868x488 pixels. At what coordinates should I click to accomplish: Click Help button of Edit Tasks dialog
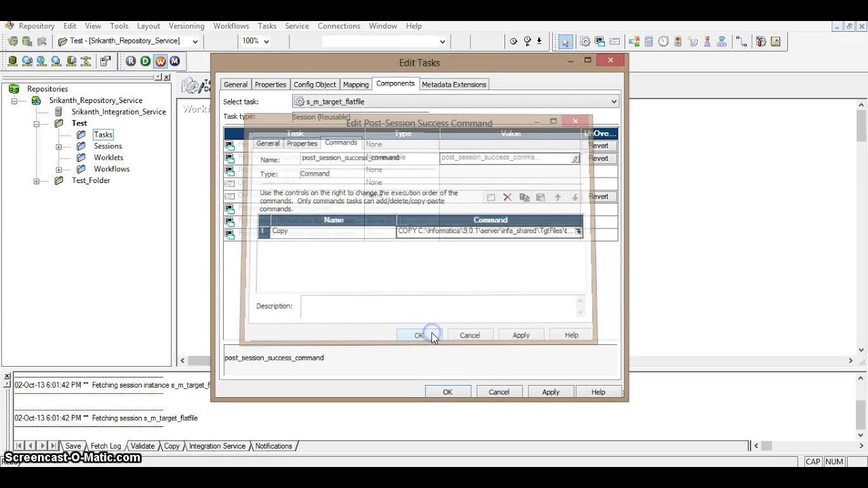598,392
